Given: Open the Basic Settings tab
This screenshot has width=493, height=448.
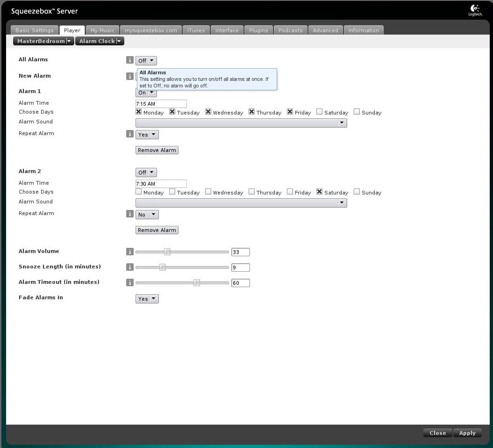Looking at the screenshot, I should point(35,30).
